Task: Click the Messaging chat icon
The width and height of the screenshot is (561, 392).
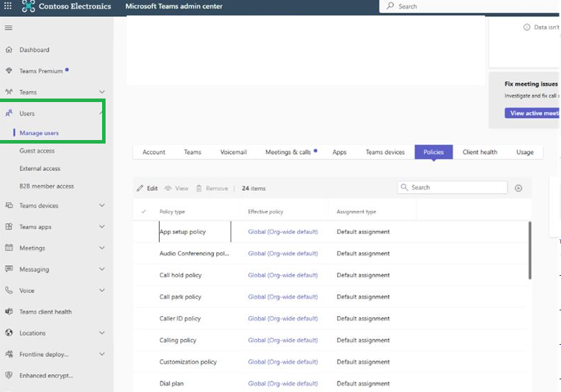Action: click(x=9, y=269)
